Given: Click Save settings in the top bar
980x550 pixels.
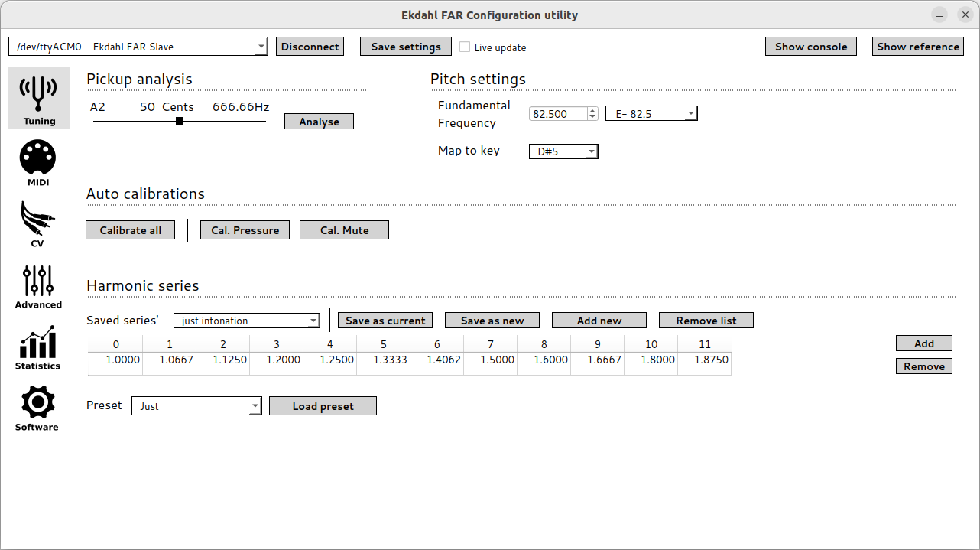Looking at the screenshot, I should (406, 47).
